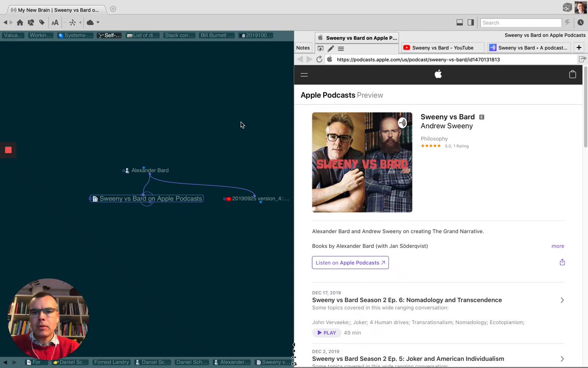This screenshot has height=368, width=588.
Task: Click the open-in-window icon under the tab
Action: point(320,49)
